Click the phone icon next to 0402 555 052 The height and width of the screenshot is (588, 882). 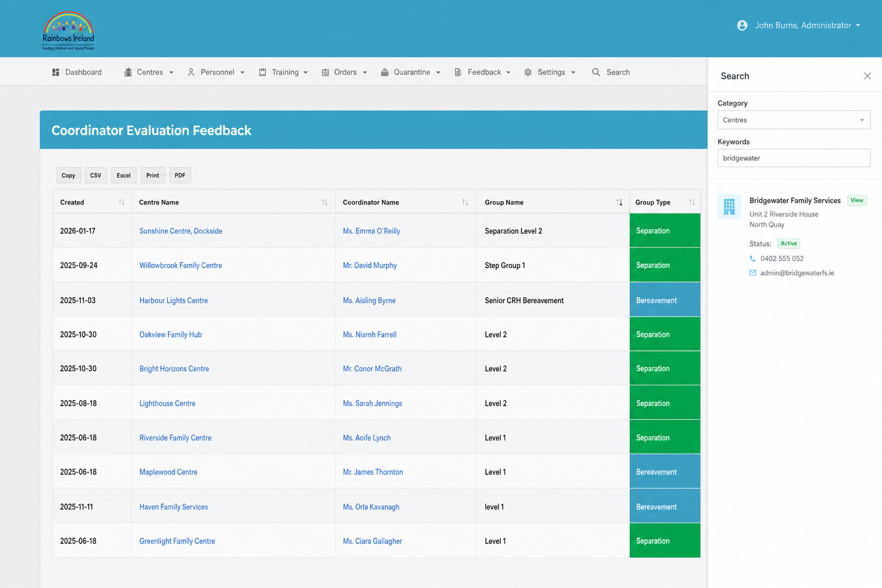coord(753,258)
